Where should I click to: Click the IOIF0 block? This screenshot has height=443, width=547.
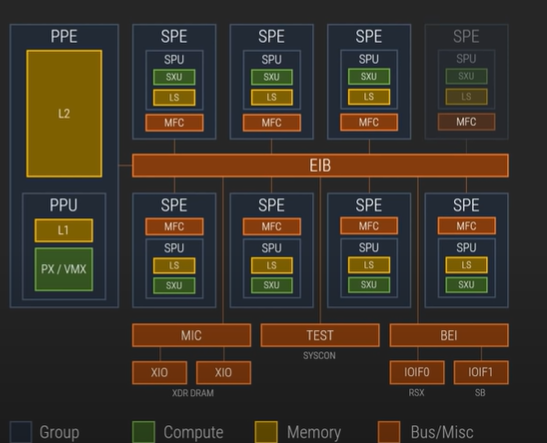tap(417, 373)
